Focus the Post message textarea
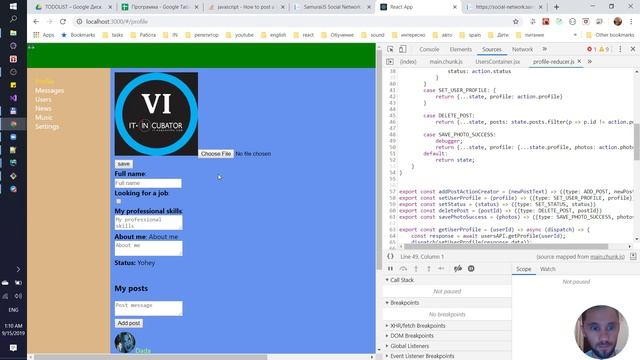The image size is (640, 360). (x=149, y=308)
